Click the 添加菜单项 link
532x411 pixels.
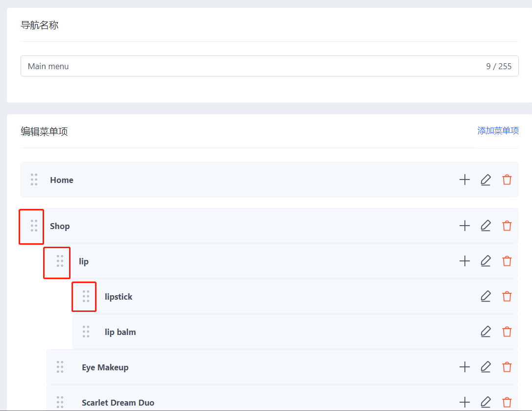click(x=498, y=131)
